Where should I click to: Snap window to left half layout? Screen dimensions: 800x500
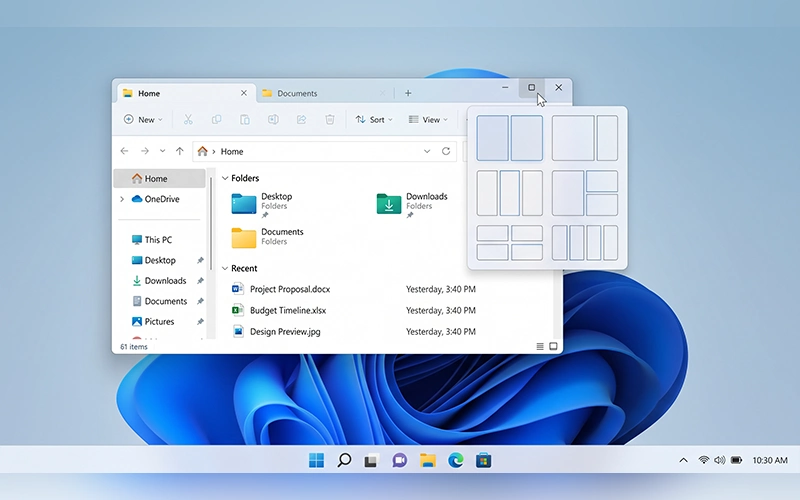tap(492, 138)
